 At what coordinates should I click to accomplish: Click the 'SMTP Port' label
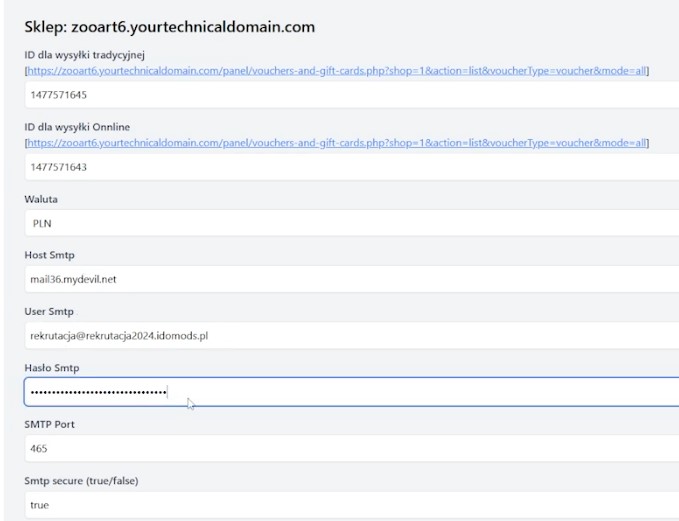[x=49, y=424]
